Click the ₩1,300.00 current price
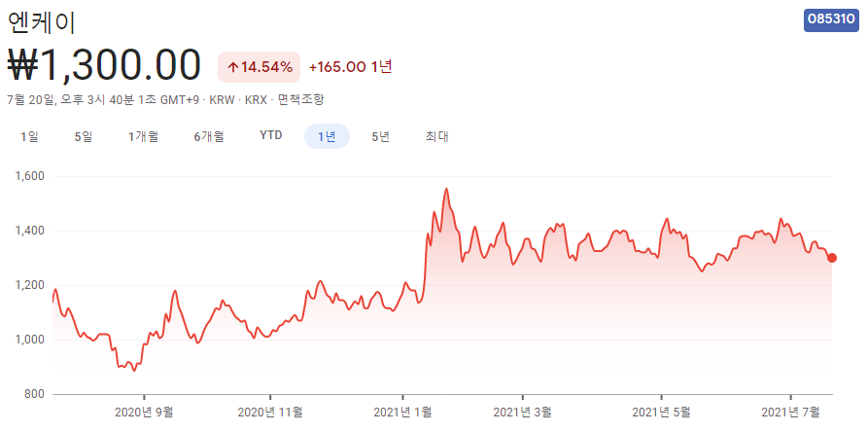868x432 pixels. pyautogui.click(x=103, y=65)
